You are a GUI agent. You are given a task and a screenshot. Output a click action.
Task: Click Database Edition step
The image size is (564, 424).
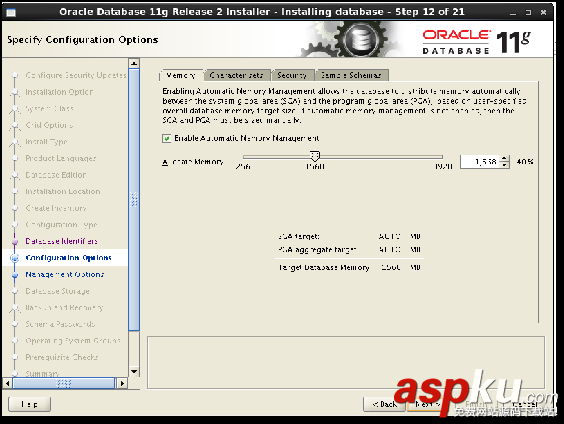point(55,175)
